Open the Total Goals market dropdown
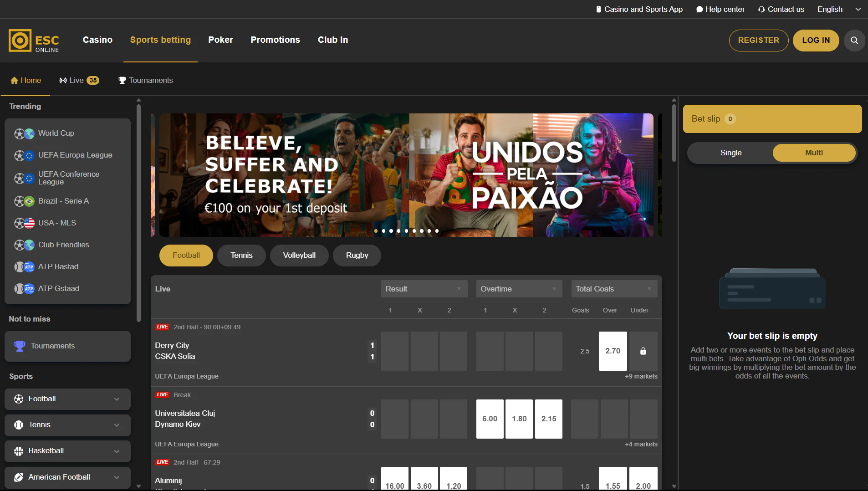The image size is (868, 491). (x=614, y=289)
